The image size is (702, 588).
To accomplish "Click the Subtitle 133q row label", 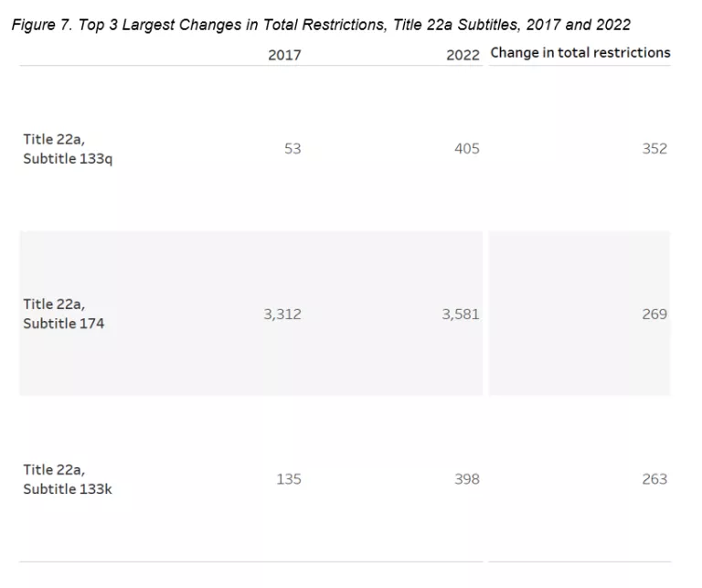I will point(68,159).
